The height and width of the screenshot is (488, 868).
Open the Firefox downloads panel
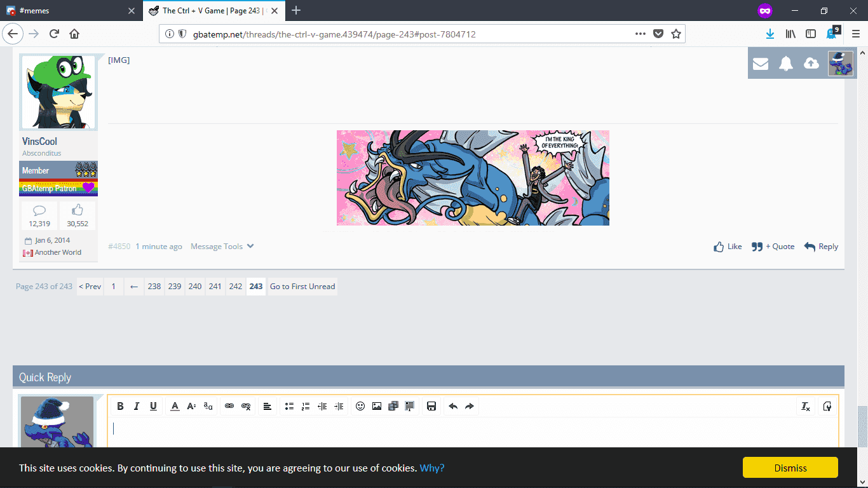pos(770,34)
